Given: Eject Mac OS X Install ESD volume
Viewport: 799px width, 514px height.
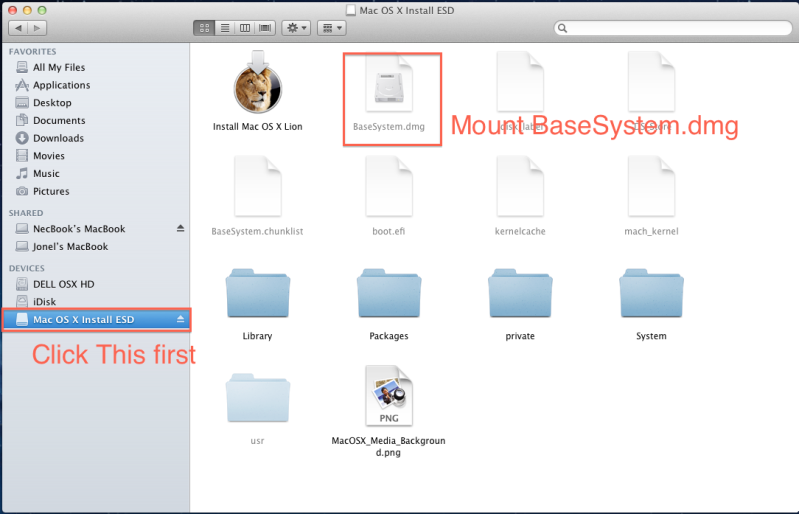Looking at the screenshot, I should click(180, 319).
